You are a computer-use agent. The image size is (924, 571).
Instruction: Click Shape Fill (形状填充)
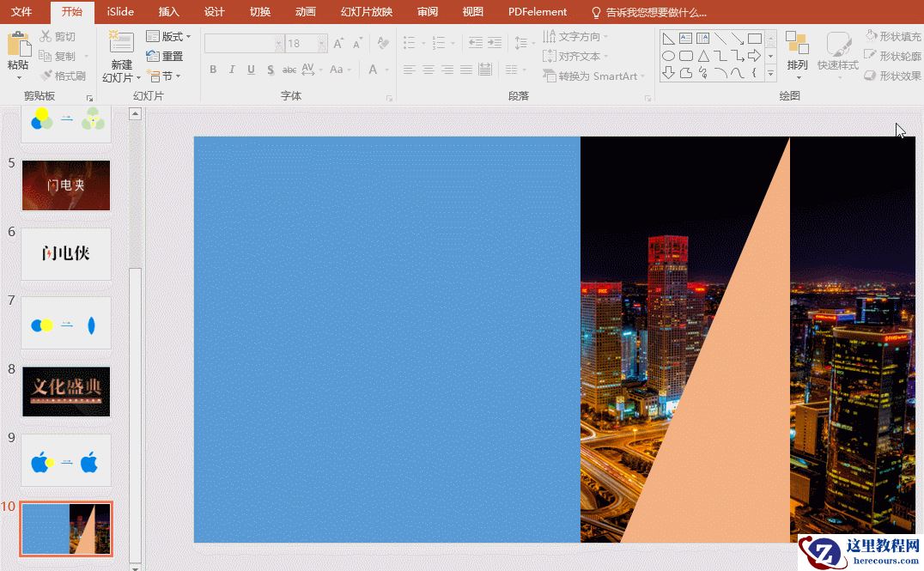893,37
